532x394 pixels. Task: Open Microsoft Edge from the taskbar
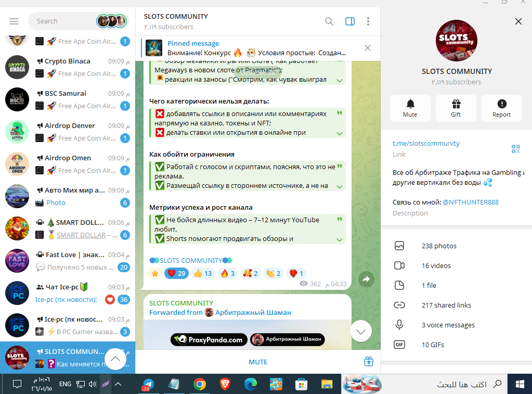pos(250,384)
